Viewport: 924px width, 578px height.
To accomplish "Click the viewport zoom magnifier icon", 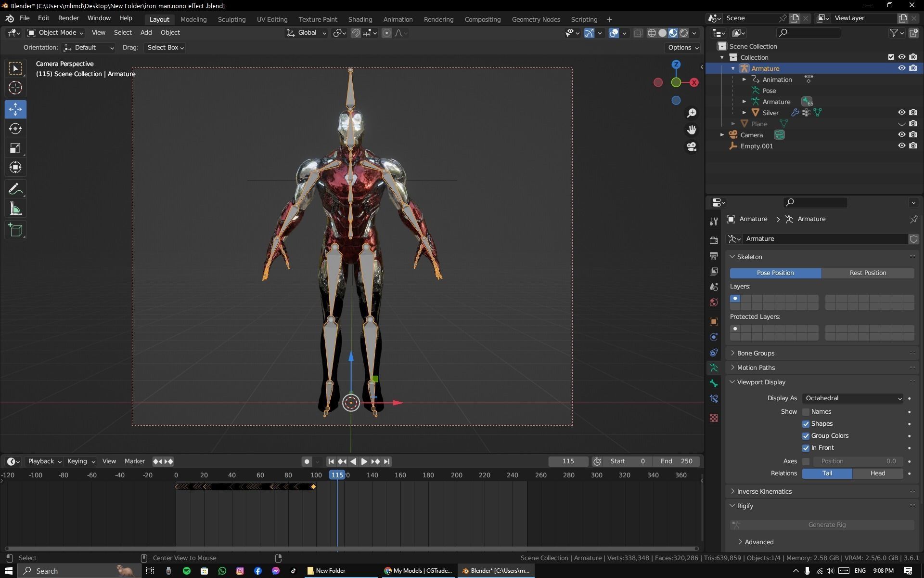I will click(692, 113).
